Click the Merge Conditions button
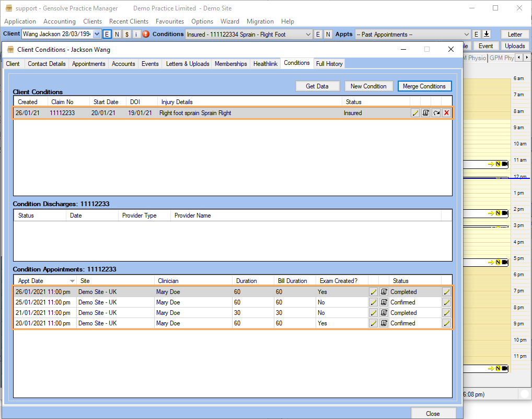This screenshot has width=532, height=419. pos(424,86)
